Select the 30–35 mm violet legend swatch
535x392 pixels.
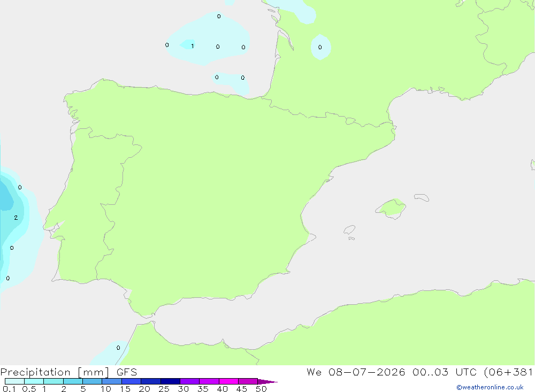[x=190, y=381]
